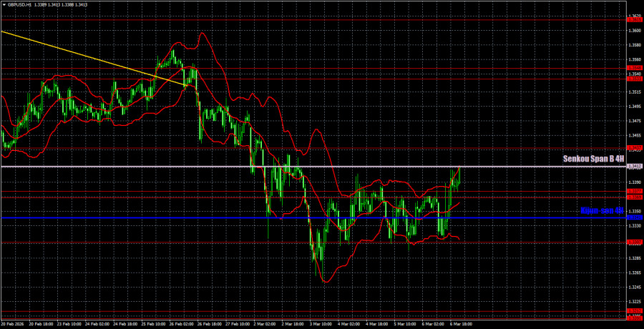Select the Kijun-sen 4H blue label

coord(601,211)
